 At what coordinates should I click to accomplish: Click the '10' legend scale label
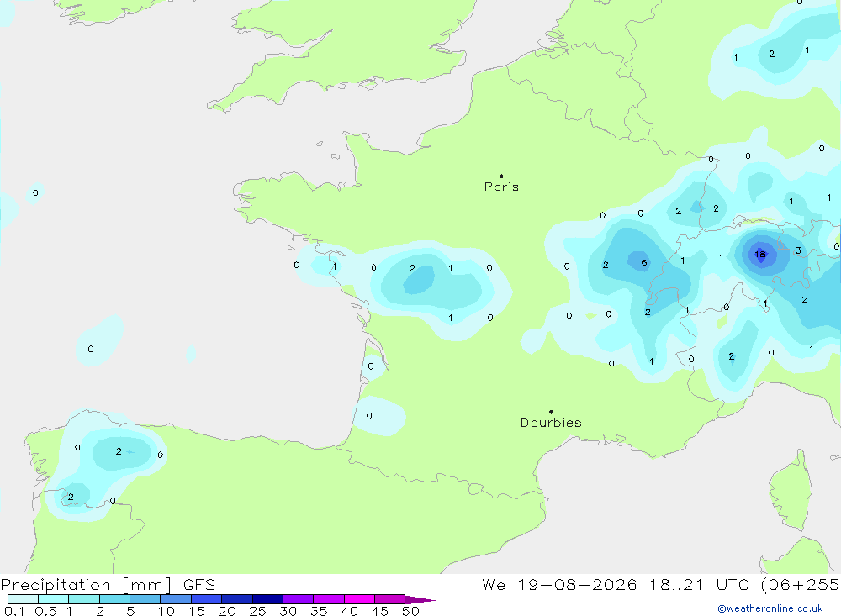tap(167, 611)
